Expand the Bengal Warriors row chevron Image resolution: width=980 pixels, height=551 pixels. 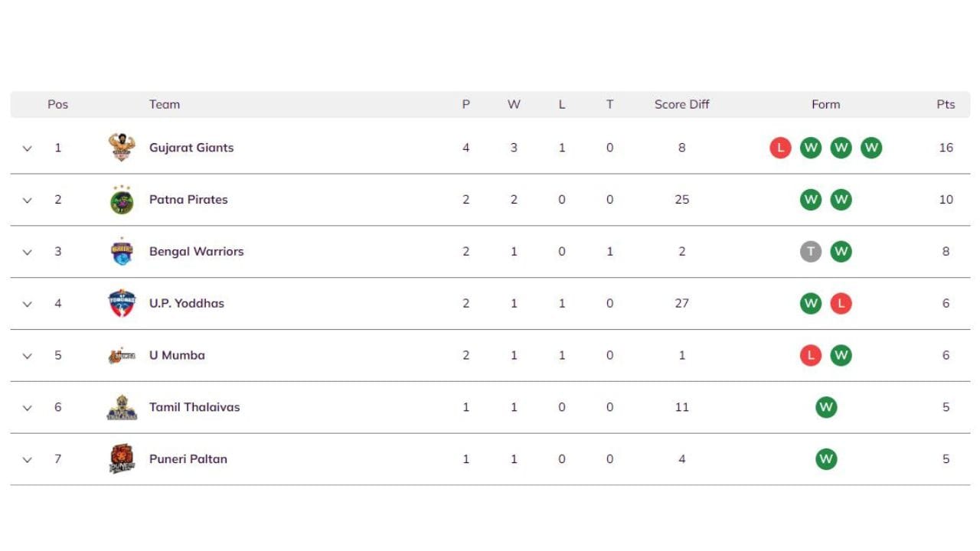[28, 253]
